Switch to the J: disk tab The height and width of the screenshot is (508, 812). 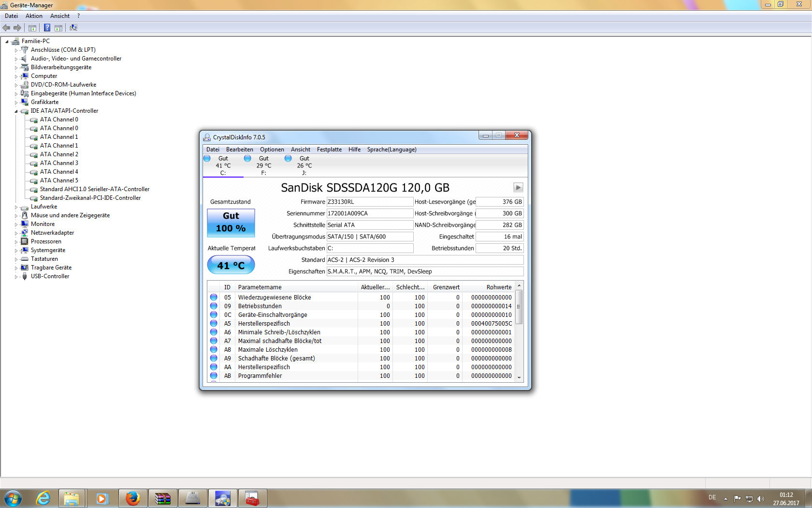(304, 165)
